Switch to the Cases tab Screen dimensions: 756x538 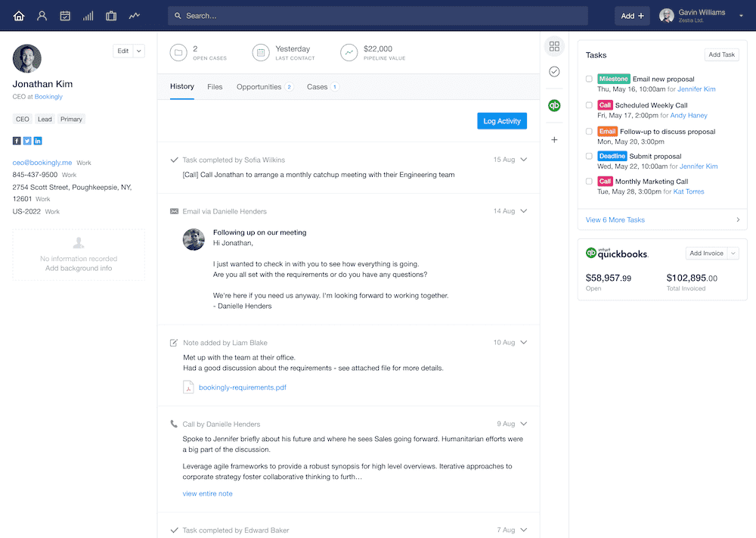click(x=323, y=87)
